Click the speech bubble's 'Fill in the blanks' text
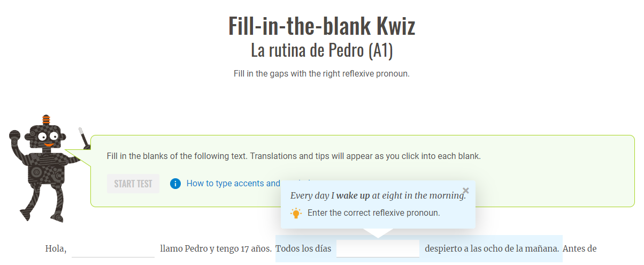Viewport: 644px width, 265px height. click(x=294, y=156)
